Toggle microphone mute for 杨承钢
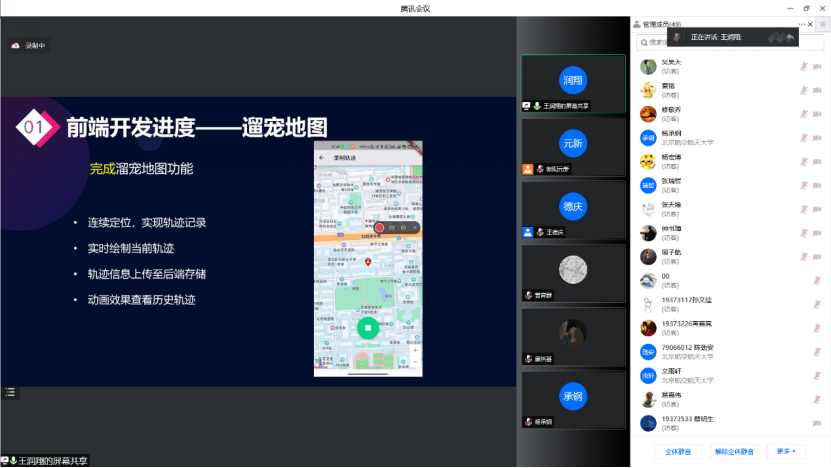 coord(803,137)
